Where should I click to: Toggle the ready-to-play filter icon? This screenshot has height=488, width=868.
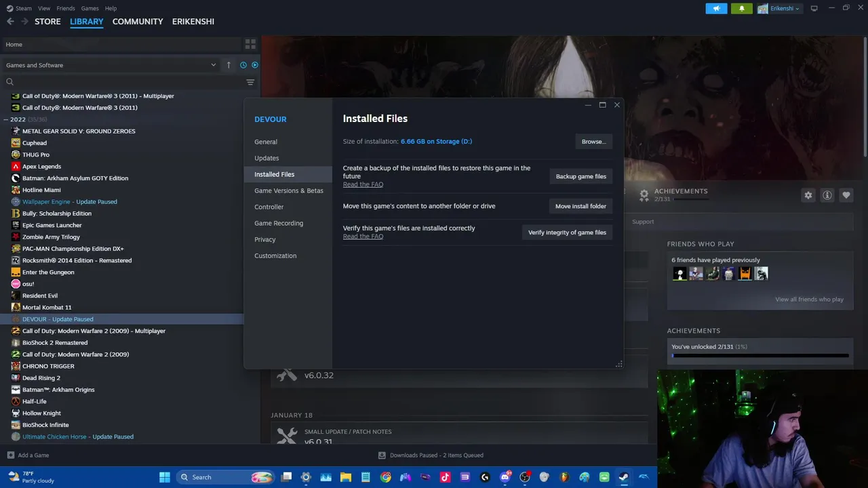tap(255, 65)
